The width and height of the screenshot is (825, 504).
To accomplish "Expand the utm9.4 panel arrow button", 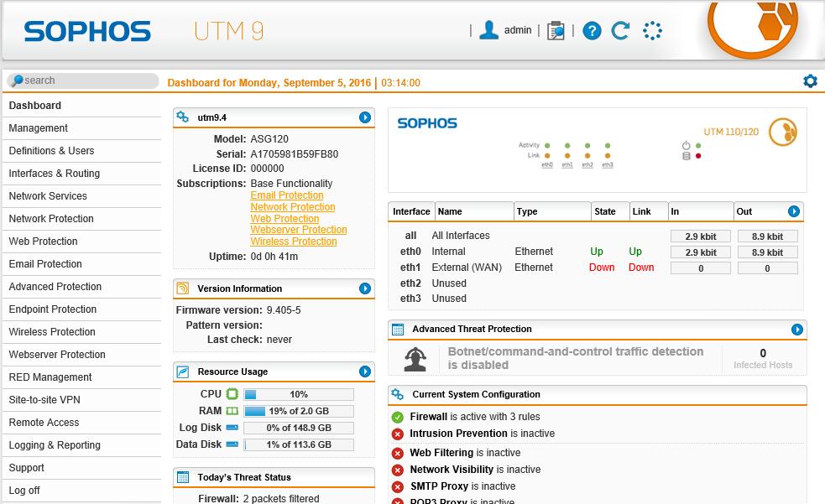I will (364, 117).
